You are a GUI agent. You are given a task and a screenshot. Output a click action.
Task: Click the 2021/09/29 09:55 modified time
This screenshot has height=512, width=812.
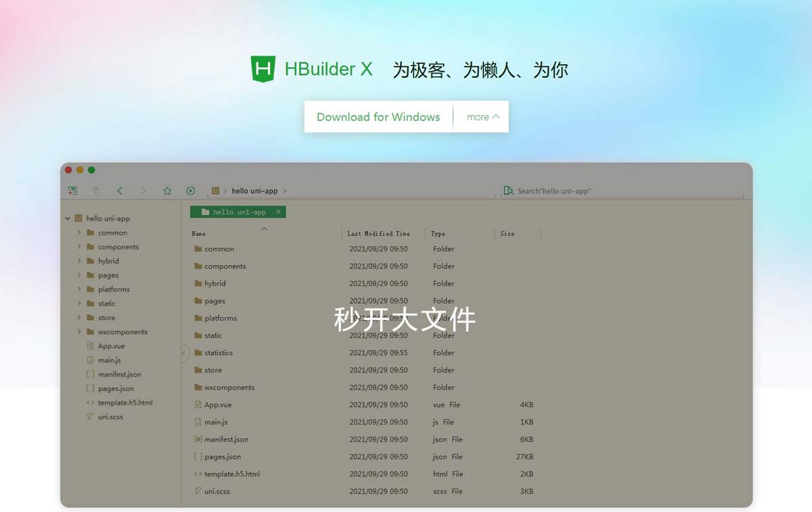378,353
